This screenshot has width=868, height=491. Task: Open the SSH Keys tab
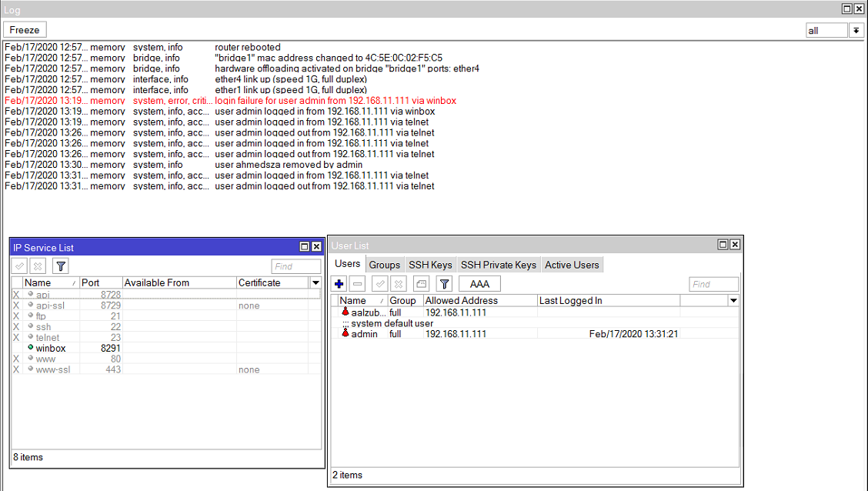[x=429, y=264]
